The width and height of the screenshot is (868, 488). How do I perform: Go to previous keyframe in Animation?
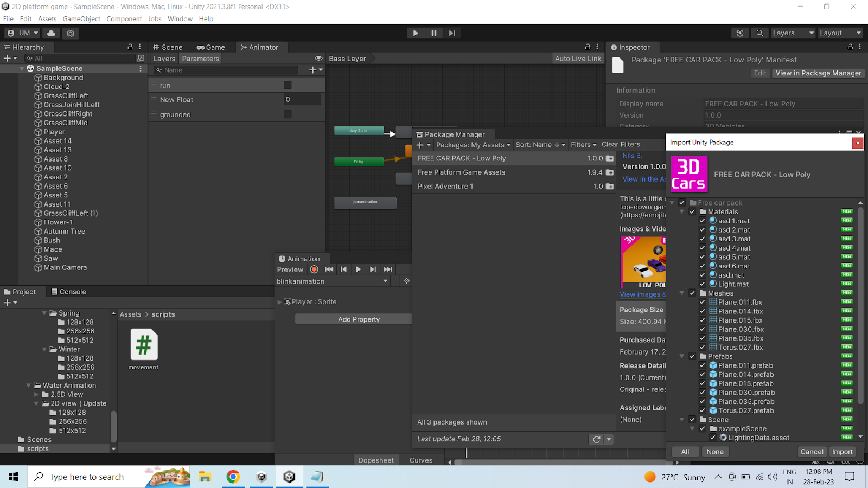(x=343, y=269)
